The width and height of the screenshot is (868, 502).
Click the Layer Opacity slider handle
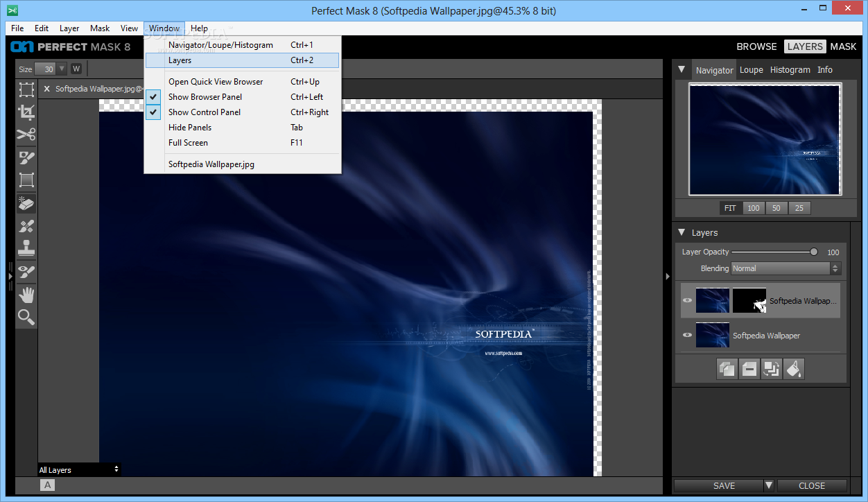click(814, 252)
